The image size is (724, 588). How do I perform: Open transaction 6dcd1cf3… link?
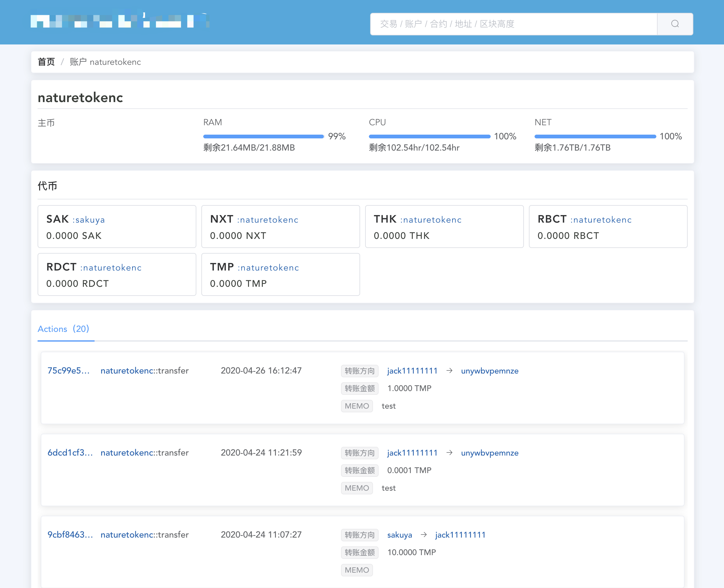(x=70, y=452)
